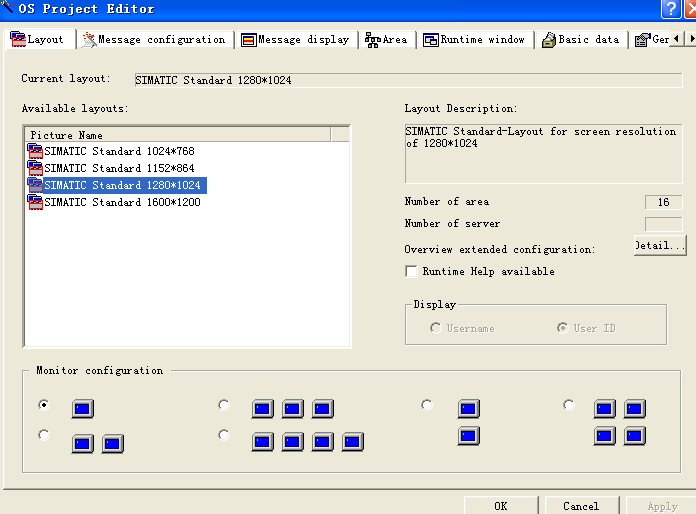This screenshot has width=696, height=514.
Task: Click the single monitor icon
Action: click(83, 409)
